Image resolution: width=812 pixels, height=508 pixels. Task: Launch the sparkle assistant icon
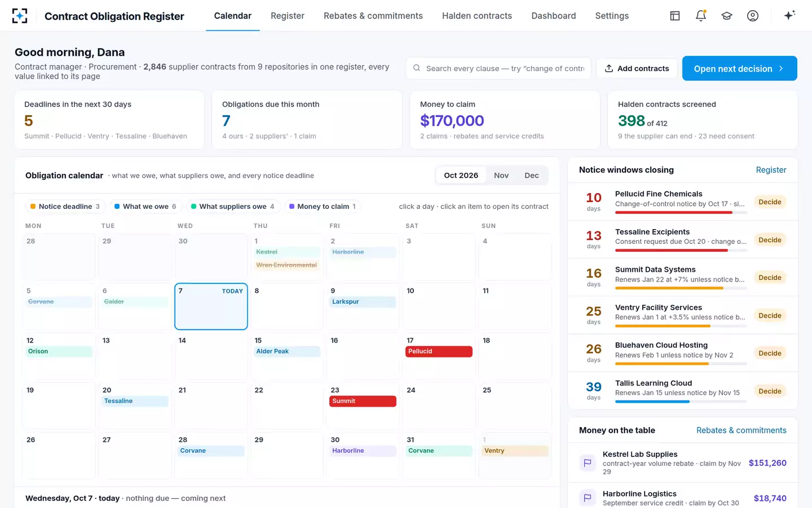(789, 15)
